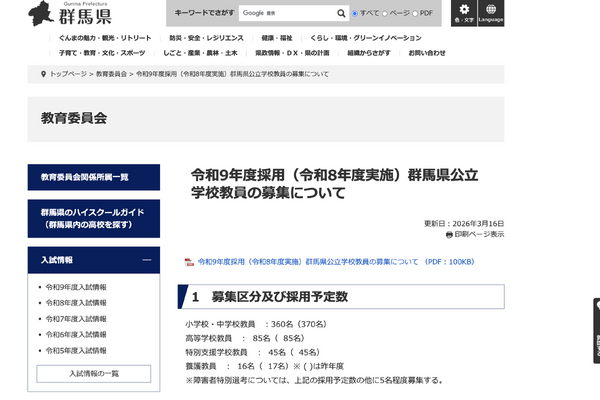
Task: Click the 養護教員 16名 line
Action: 265,366
